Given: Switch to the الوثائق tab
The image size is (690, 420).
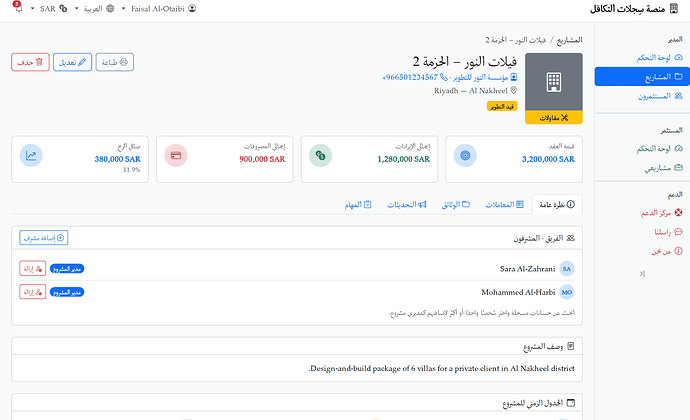Looking at the screenshot, I should 456,205.
